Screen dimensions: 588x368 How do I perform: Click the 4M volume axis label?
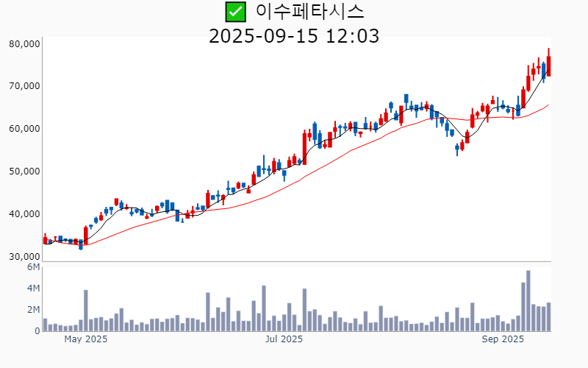(33, 289)
